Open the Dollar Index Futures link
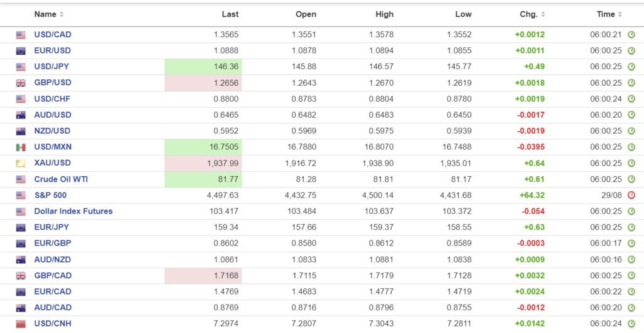The width and height of the screenshot is (644, 333). [x=73, y=212]
